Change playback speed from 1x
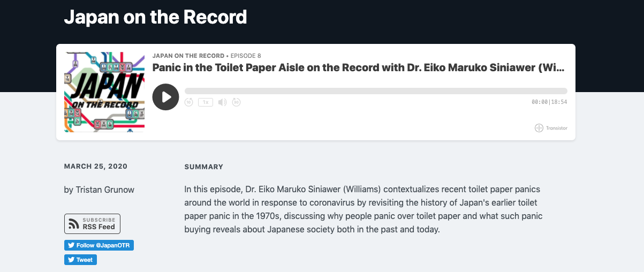The height and width of the screenshot is (272, 644). (x=206, y=102)
